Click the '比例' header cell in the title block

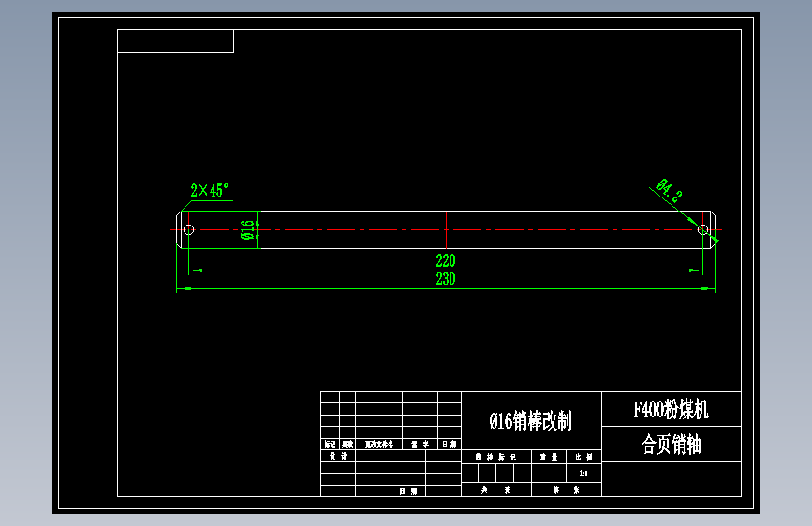tap(583, 457)
